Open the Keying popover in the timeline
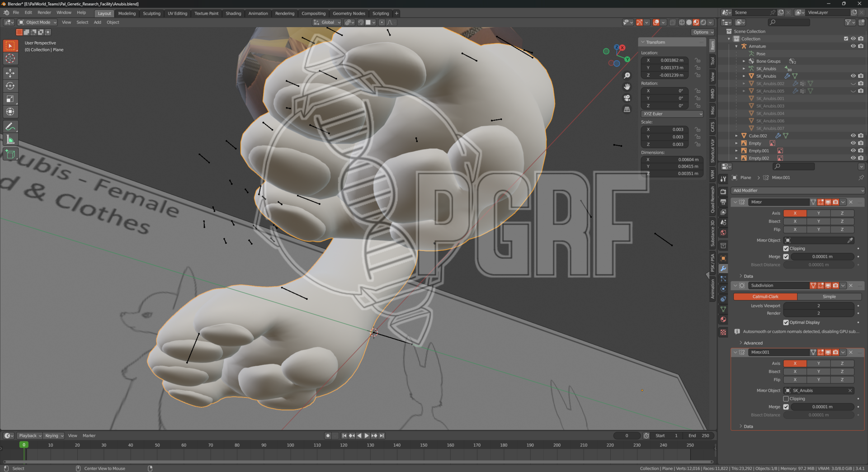Image resolution: width=868 pixels, height=472 pixels. tap(54, 436)
